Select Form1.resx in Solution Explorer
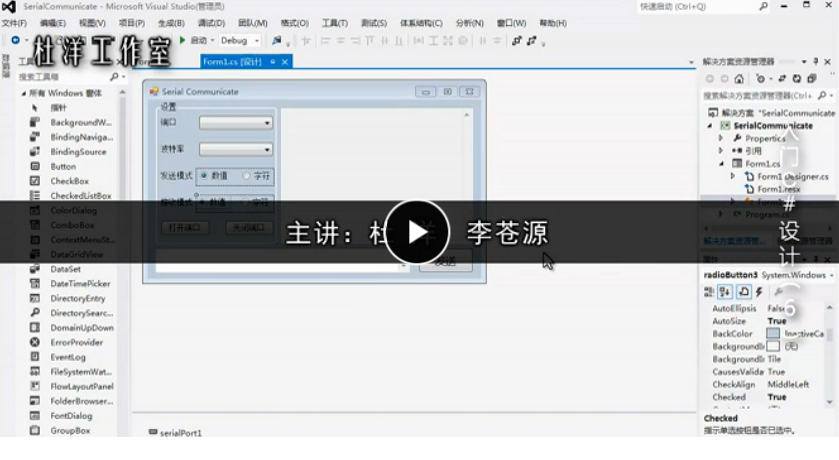 click(779, 189)
